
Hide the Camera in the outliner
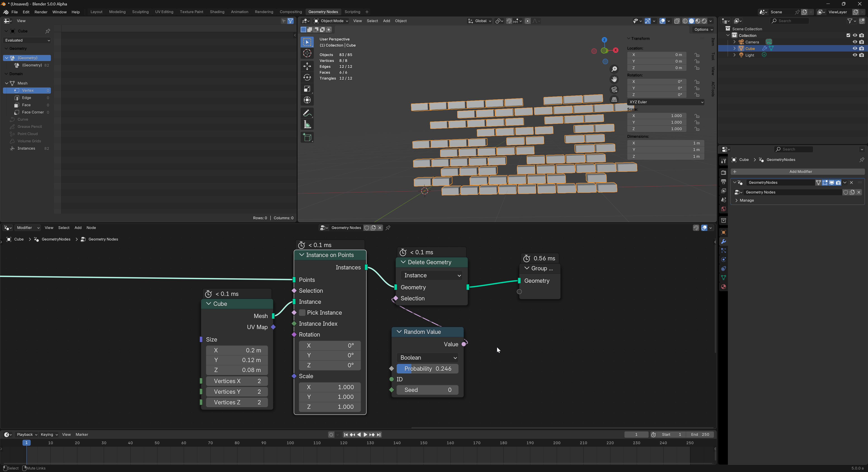854,42
